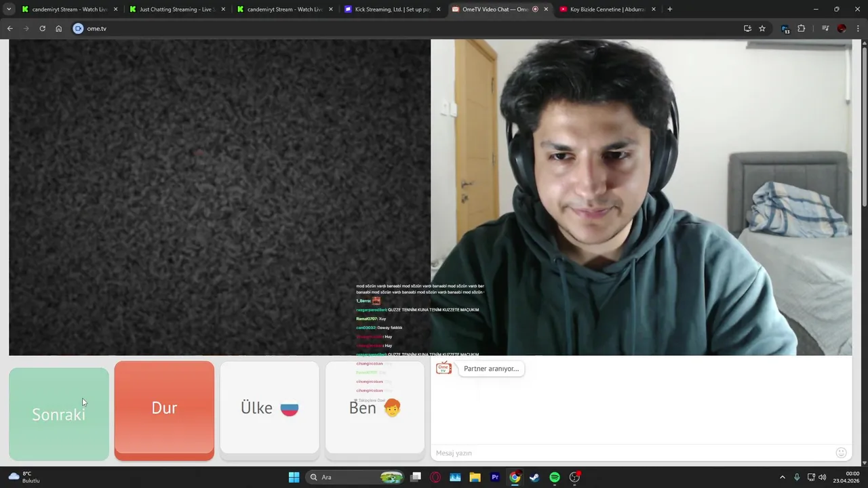Go back to previous page
The image size is (868, 488).
click(x=9, y=28)
